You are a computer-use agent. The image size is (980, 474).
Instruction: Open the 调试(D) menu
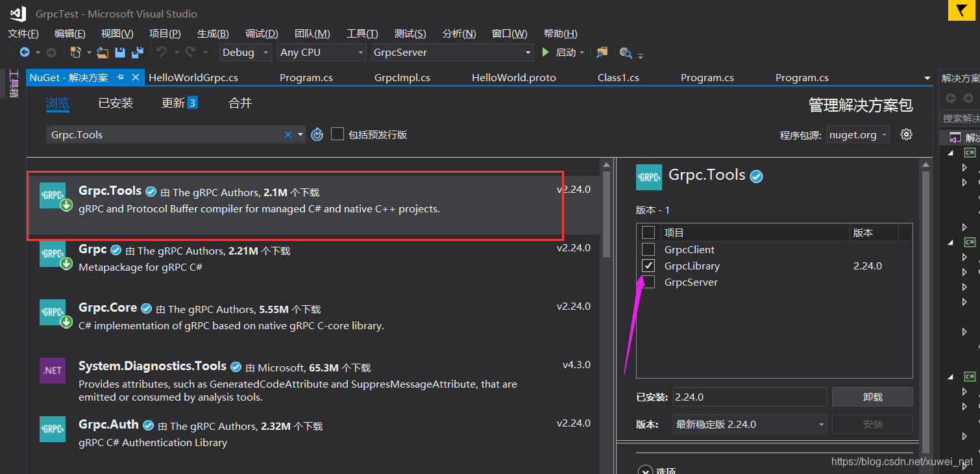point(262,33)
